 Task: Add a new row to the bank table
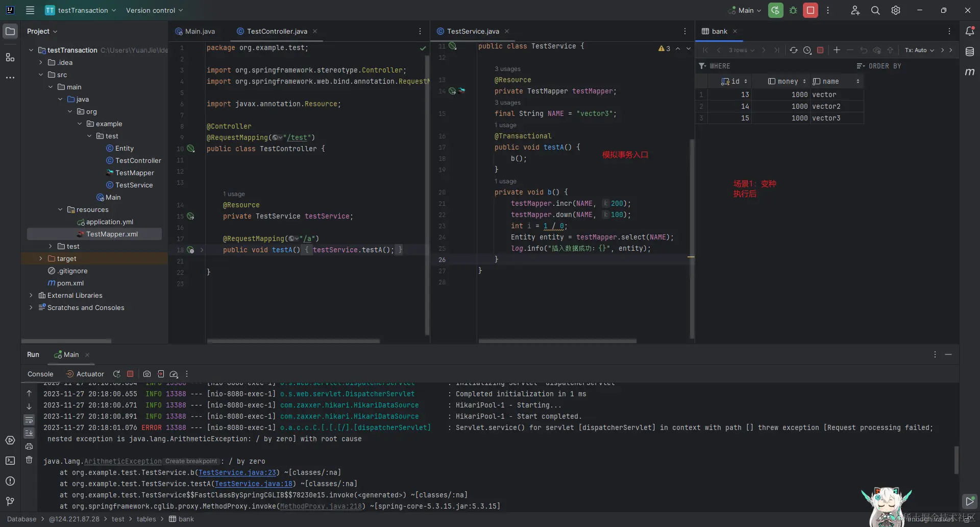coord(837,50)
